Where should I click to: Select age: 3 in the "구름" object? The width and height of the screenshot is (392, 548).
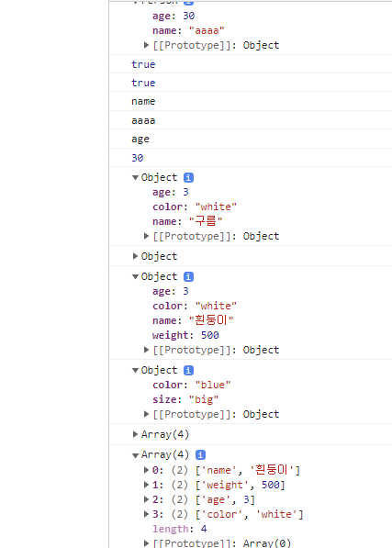[x=171, y=192]
